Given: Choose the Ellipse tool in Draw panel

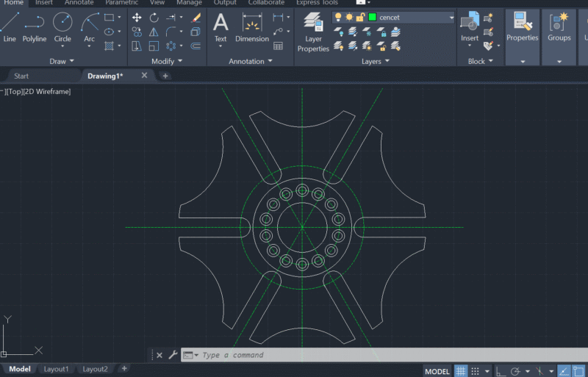Looking at the screenshot, I should [x=109, y=32].
